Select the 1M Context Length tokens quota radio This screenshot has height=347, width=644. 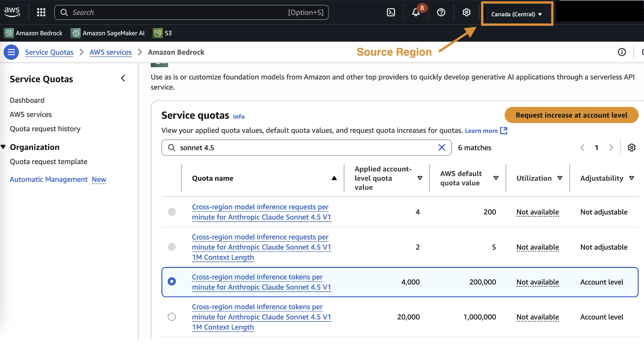click(172, 317)
